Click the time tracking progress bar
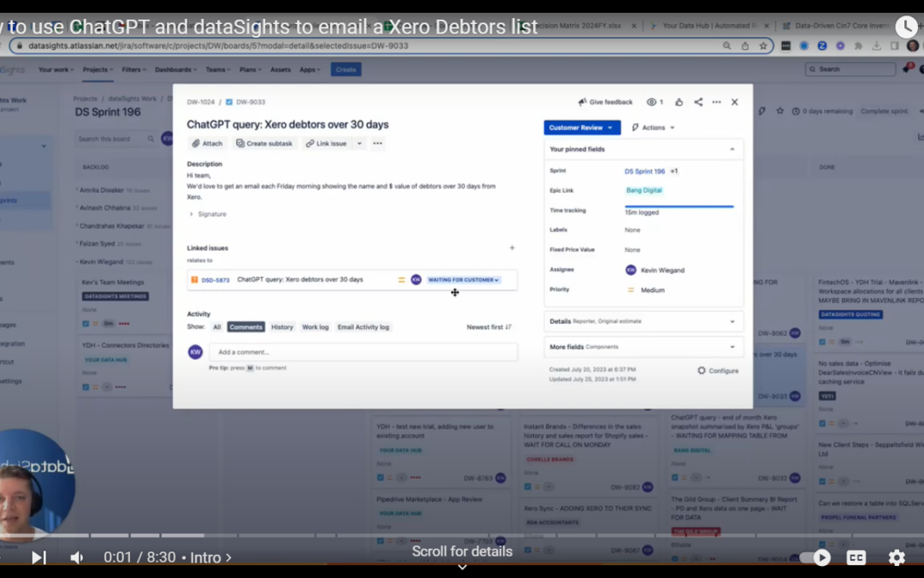Image resolution: width=924 pixels, height=578 pixels. (678, 206)
